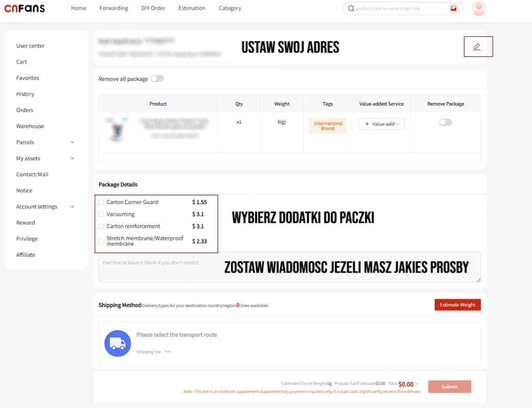
Task: Toggle Remove Package switch in product row
Action: [445, 123]
